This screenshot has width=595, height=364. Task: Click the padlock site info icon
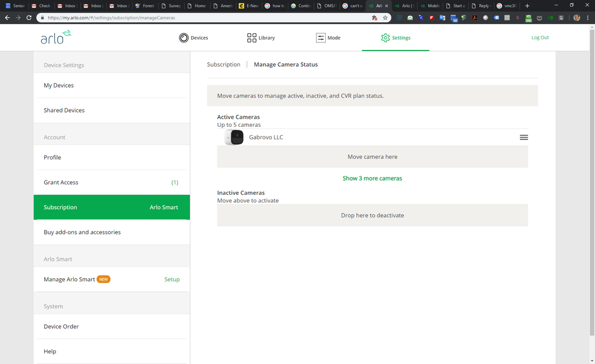click(x=42, y=17)
